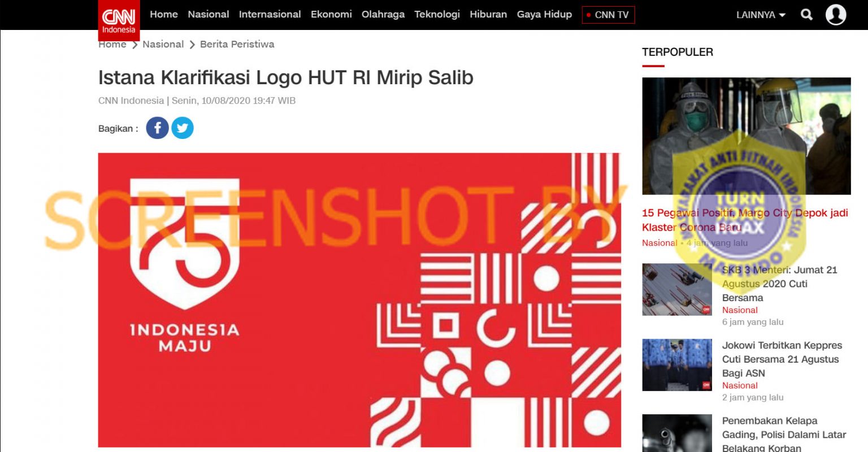Click Nasional tag under Jokowi Keppres story

(x=740, y=385)
